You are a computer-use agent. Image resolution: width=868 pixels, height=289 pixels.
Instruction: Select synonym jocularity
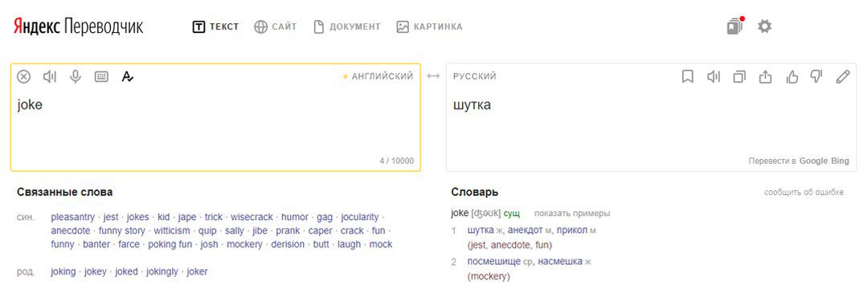[360, 218]
